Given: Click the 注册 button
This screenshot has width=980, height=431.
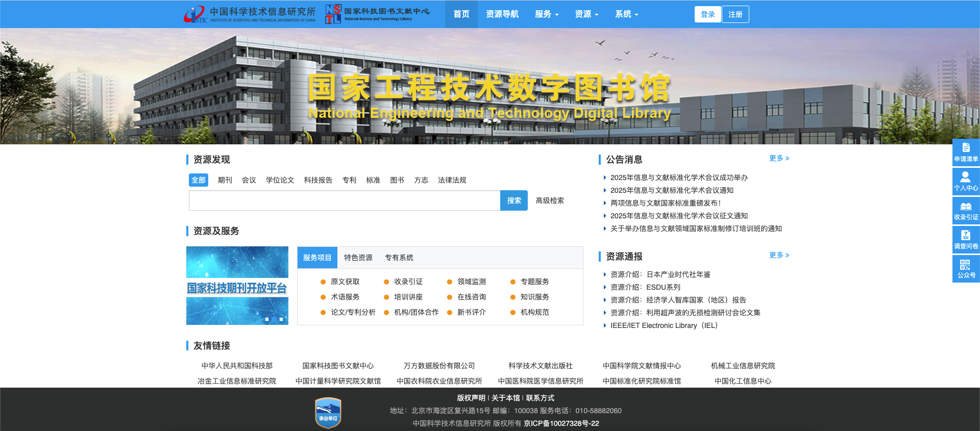Looking at the screenshot, I should click(x=736, y=14).
